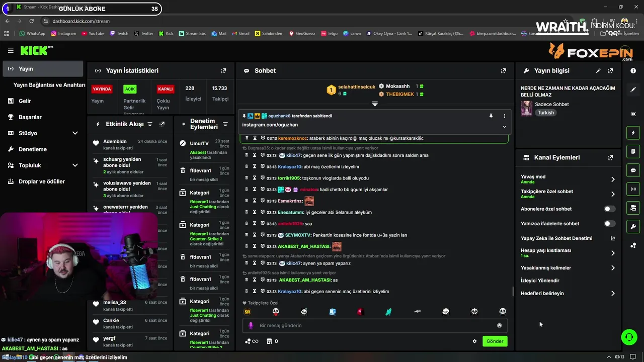Pop out the Sohbet chat panel
Screen dimensions: 644x362
[x=503, y=71]
